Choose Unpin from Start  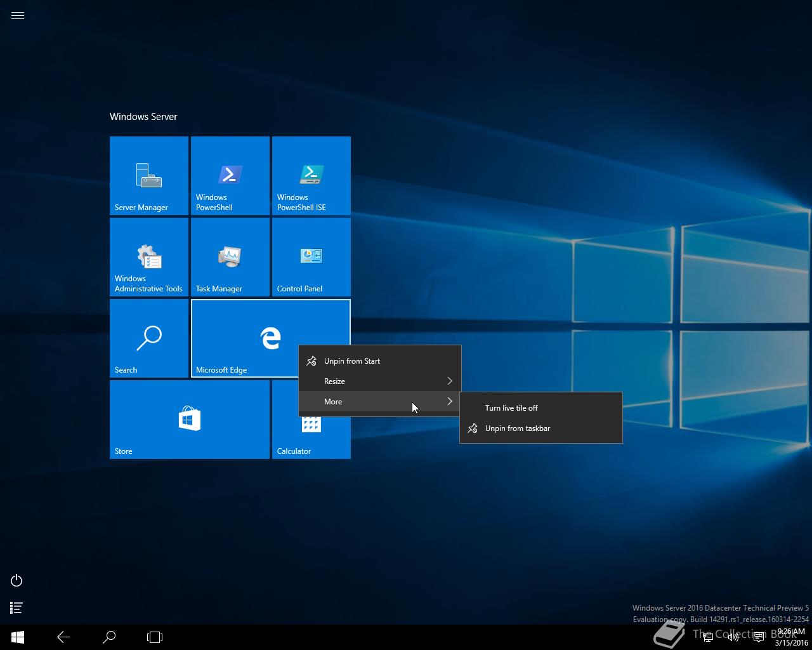pyautogui.click(x=380, y=361)
